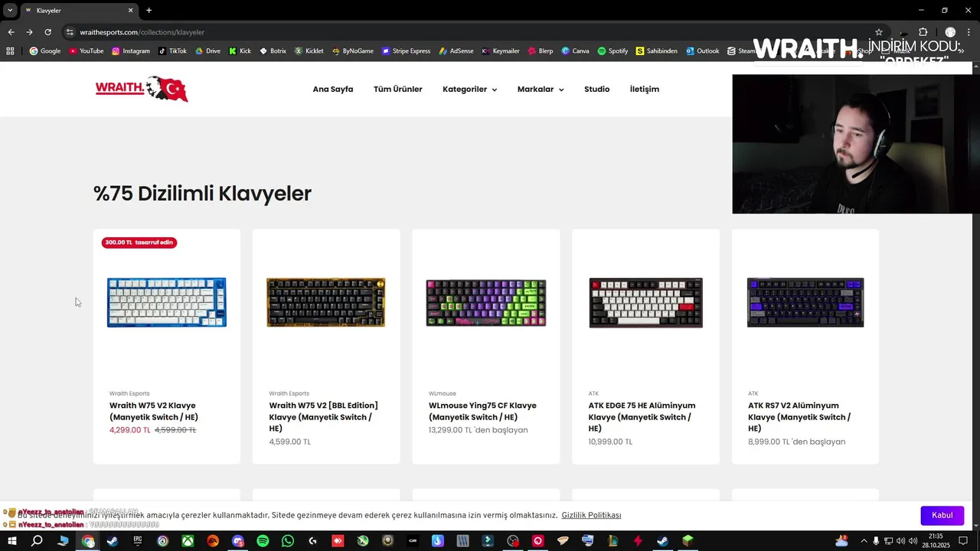Bookmark this page with star icon
The image size is (980, 551).
879,32
